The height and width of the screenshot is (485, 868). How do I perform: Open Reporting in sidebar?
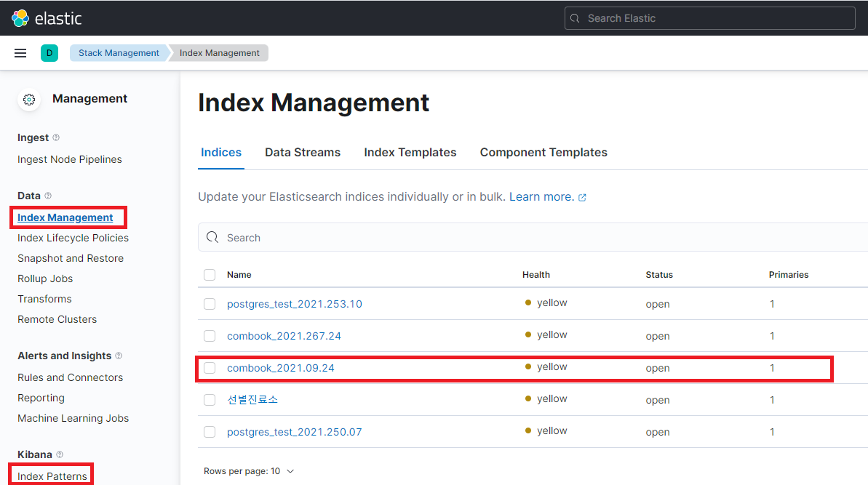[41, 398]
